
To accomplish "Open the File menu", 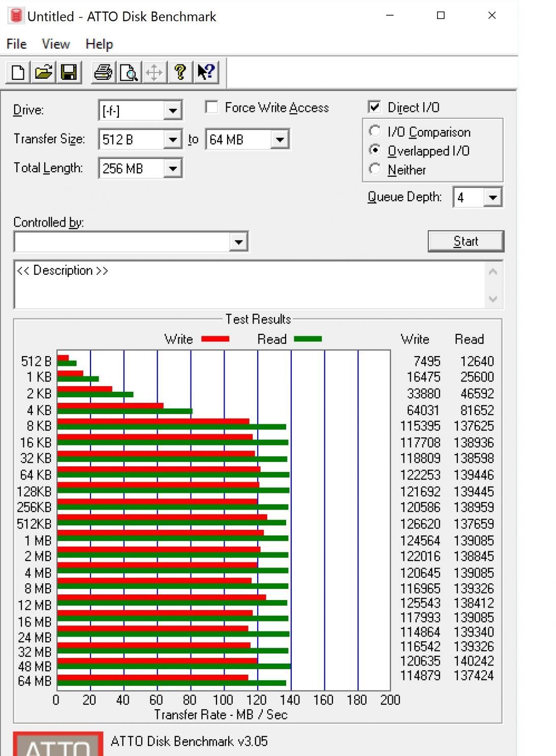I will [x=16, y=44].
